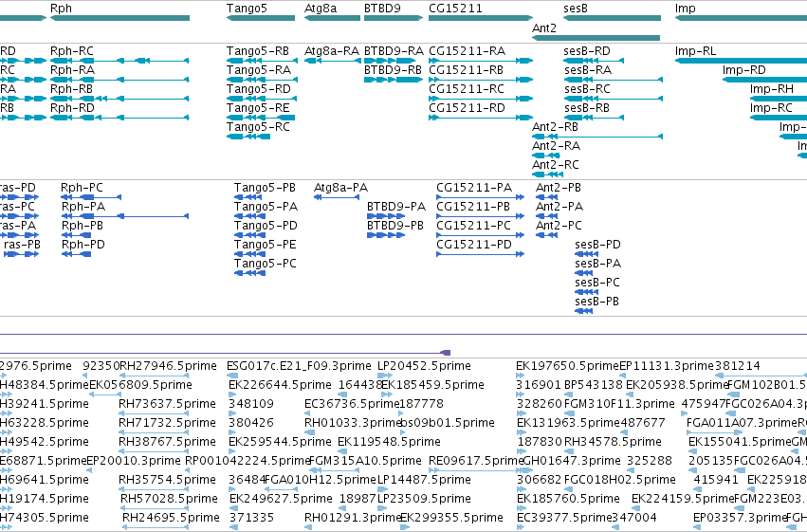Click transcript Ant2-RA
This screenshot has width=807, height=532.
tap(545, 156)
